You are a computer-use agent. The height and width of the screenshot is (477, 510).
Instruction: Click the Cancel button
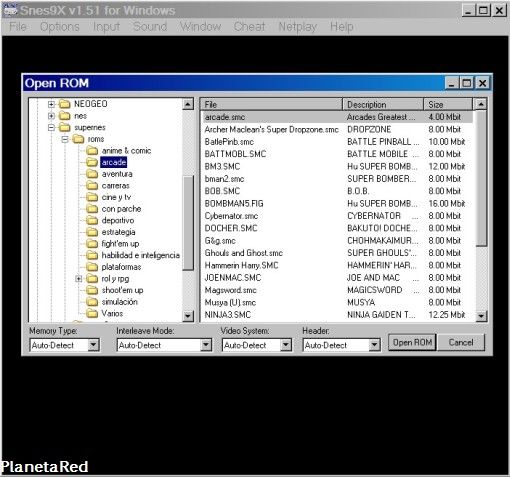[x=461, y=342]
